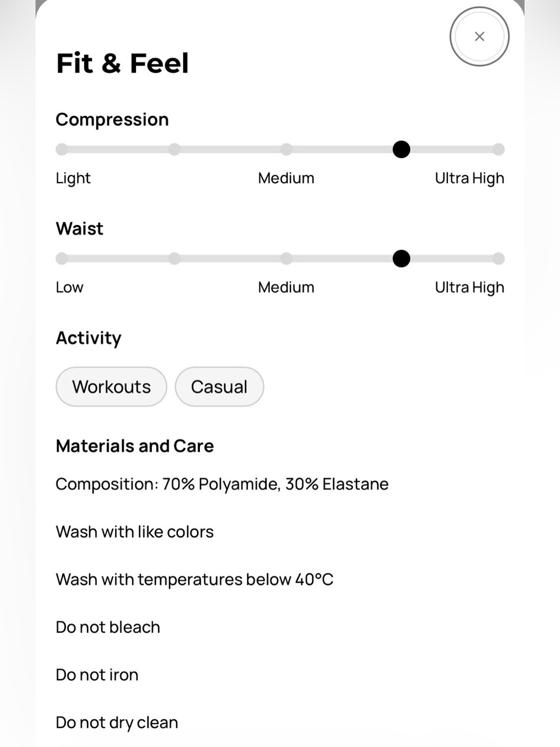Click the Waist slider's black handle
560x747 pixels.
pyautogui.click(x=402, y=259)
